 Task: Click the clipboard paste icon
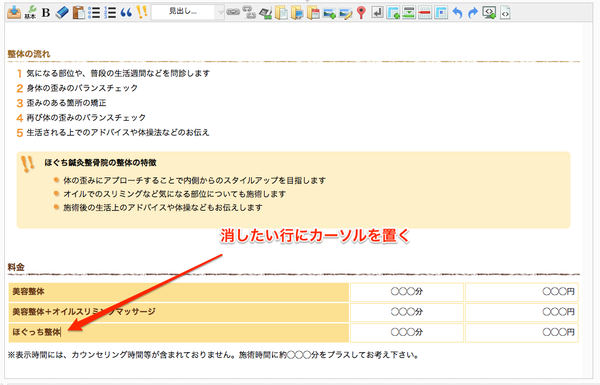78,13
